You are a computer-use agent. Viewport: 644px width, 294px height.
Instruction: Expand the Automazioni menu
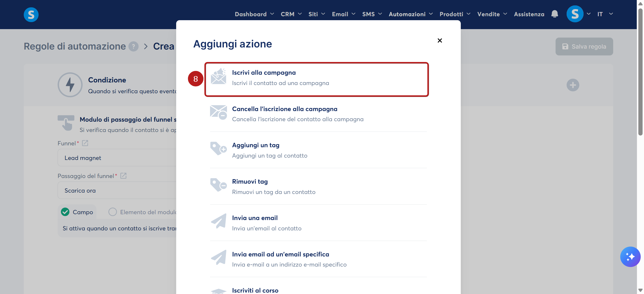(x=410, y=14)
